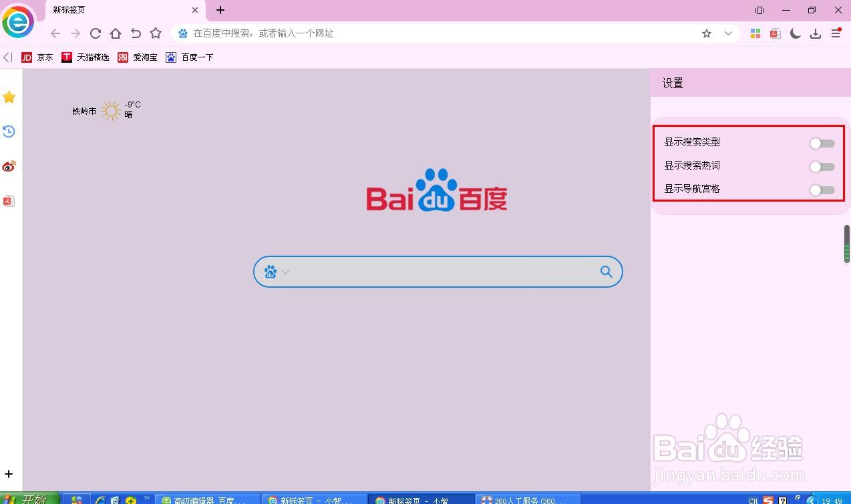Viewport: 851px width, 504px height.
Task: Click the Baidu 百度 logo
Action: [437, 190]
